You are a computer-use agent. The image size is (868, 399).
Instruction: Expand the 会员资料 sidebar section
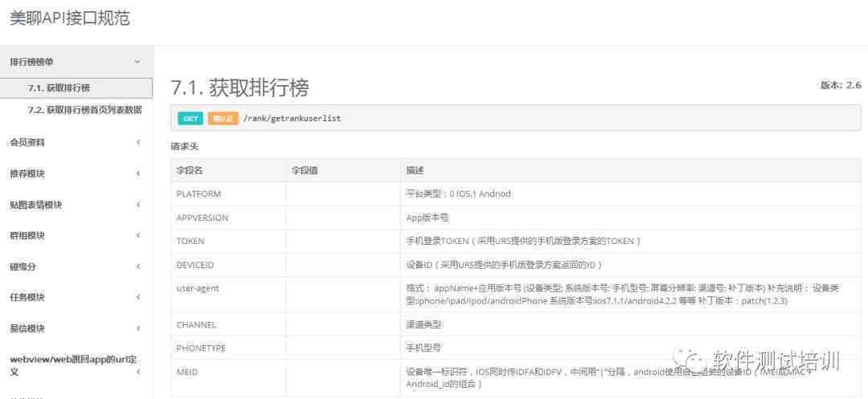(76, 143)
